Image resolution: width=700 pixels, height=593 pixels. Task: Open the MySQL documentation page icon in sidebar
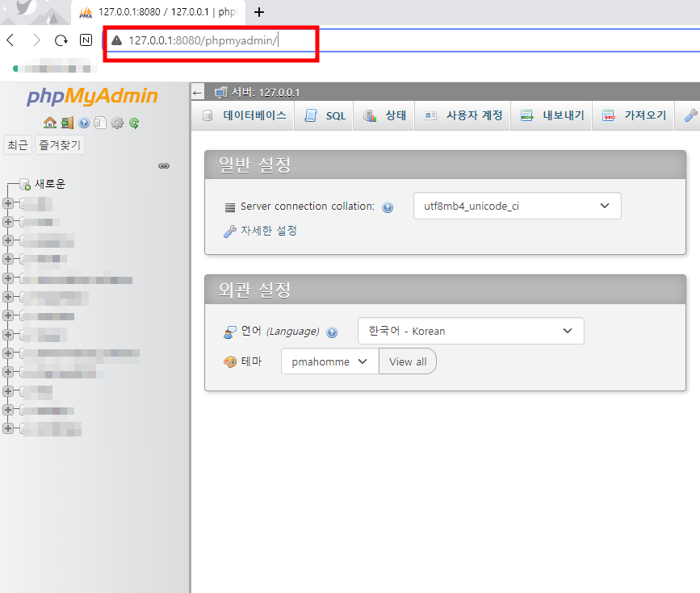tap(100, 123)
